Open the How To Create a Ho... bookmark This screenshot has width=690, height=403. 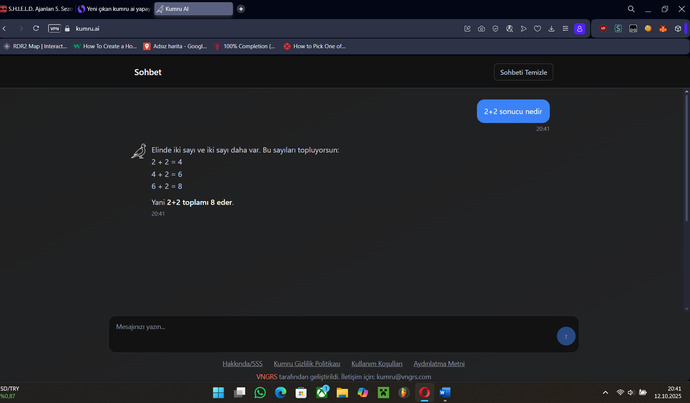pos(105,46)
